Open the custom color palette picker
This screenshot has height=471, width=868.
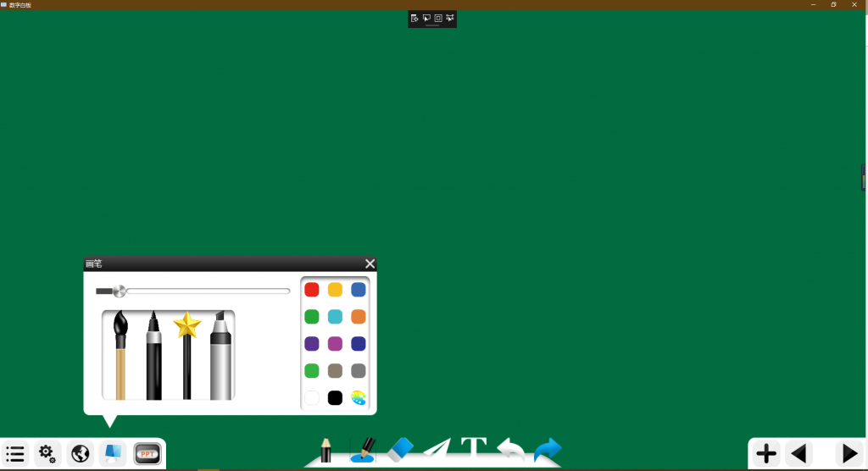point(359,397)
